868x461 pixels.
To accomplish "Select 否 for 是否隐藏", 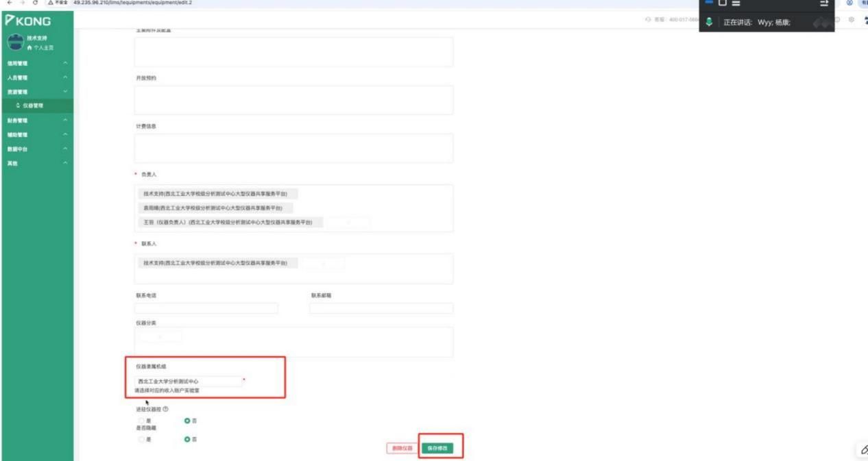I will click(x=186, y=439).
